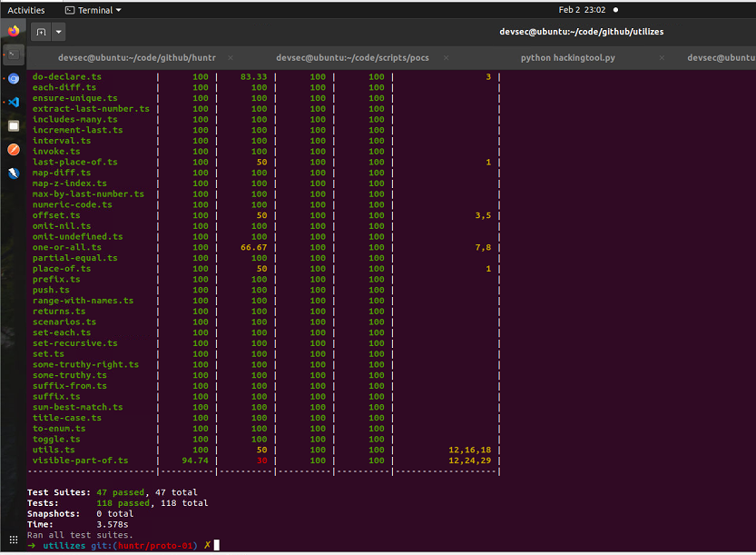This screenshot has height=555, width=756.
Task: Click uncovered lines 7,8 for one-or-all.ts
Action: (483, 247)
